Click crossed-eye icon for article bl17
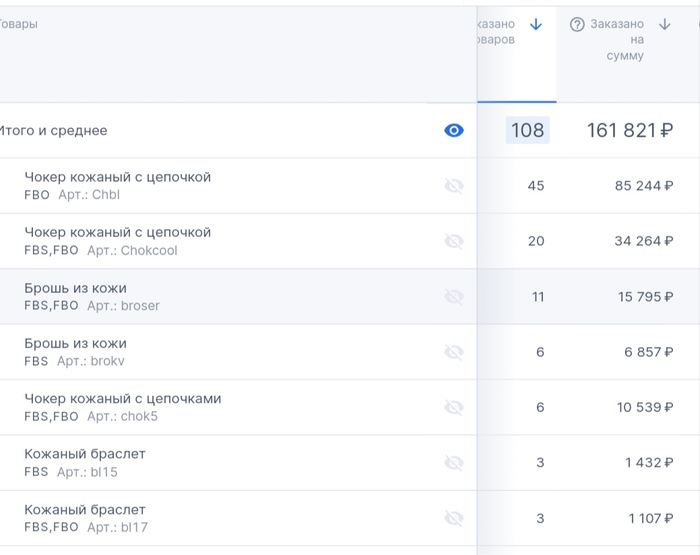 454,518
